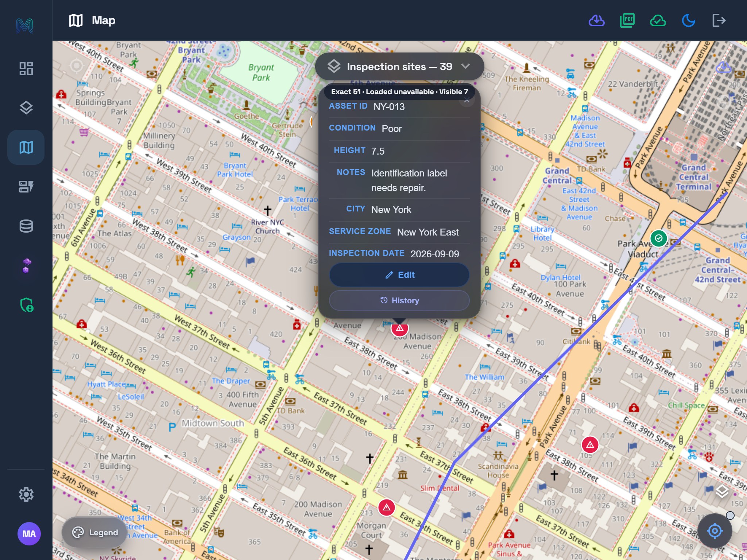
Task: Click red warning marker below the popup
Action: (400, 329)
